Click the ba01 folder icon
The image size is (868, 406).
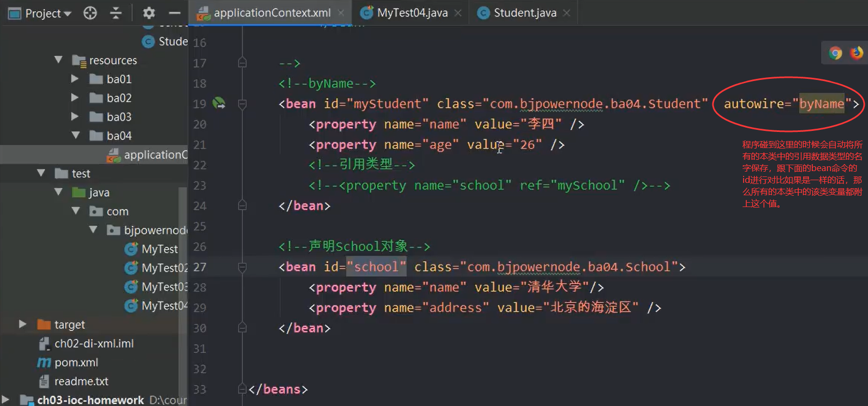[97, 79]
